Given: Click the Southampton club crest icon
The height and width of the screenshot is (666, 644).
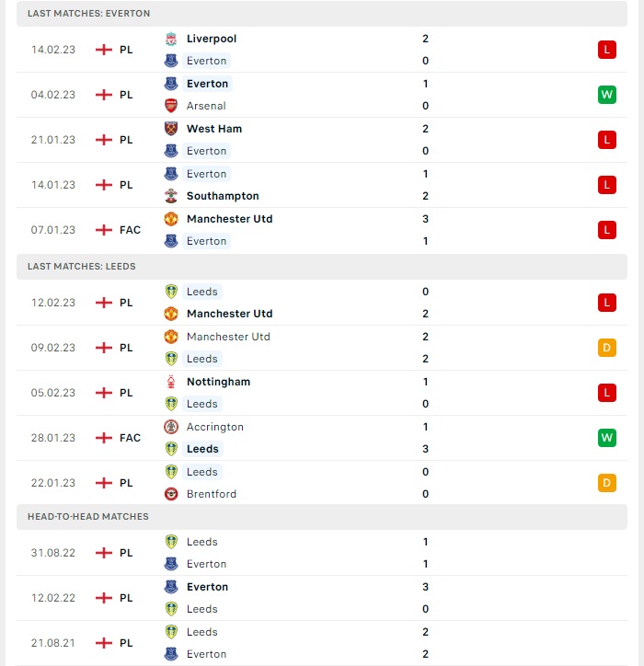Looking at the screenshot, I should pyautogui.click(x=171, y=196).
